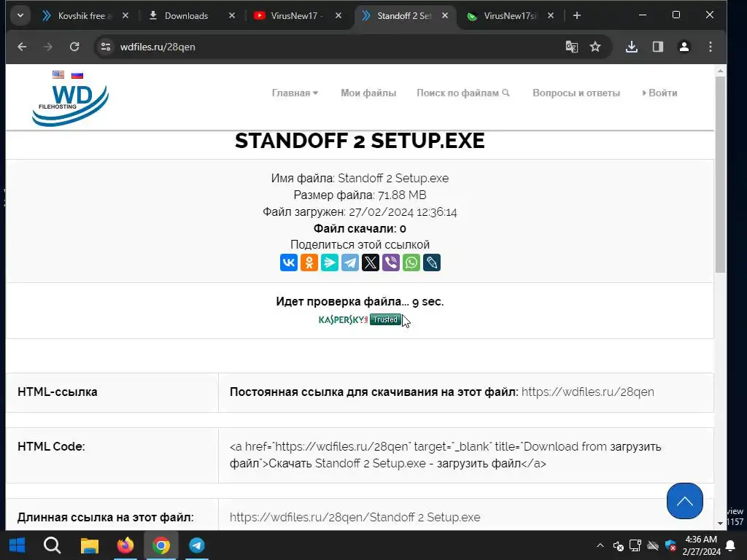Click permanent link https://wdfiles.ru/28qen

point(587,392)
